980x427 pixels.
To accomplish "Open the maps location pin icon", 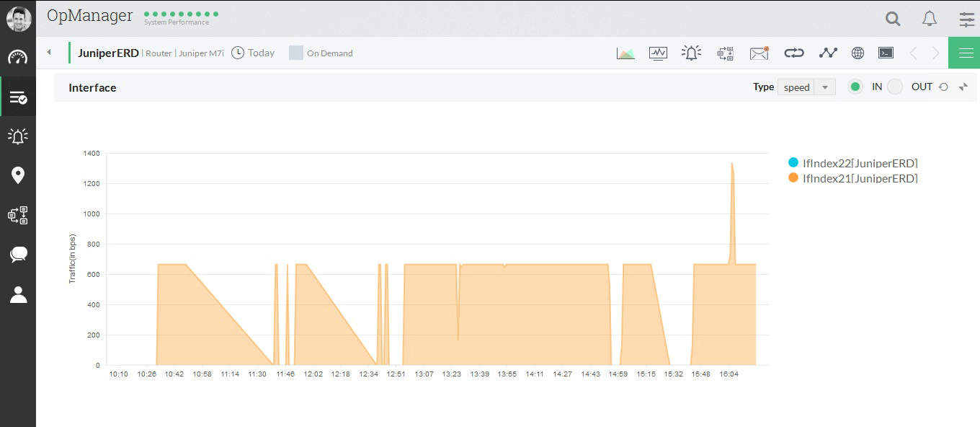I will click(x=18, y=175).
